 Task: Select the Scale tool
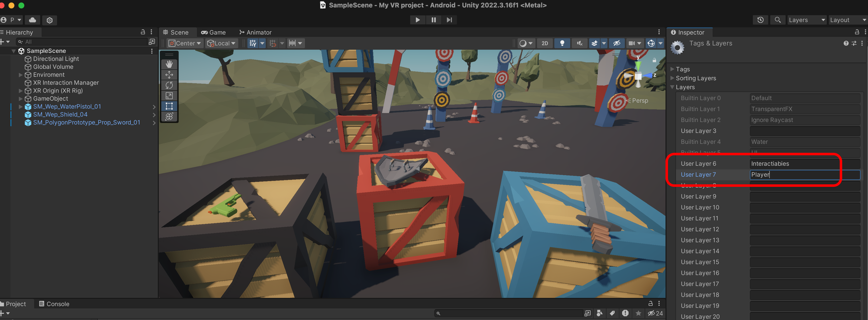coord(169,95)
